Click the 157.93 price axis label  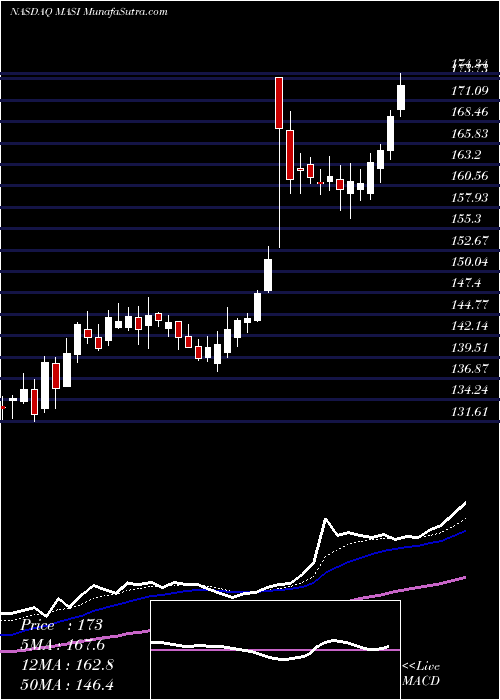(x=470, y=197)
